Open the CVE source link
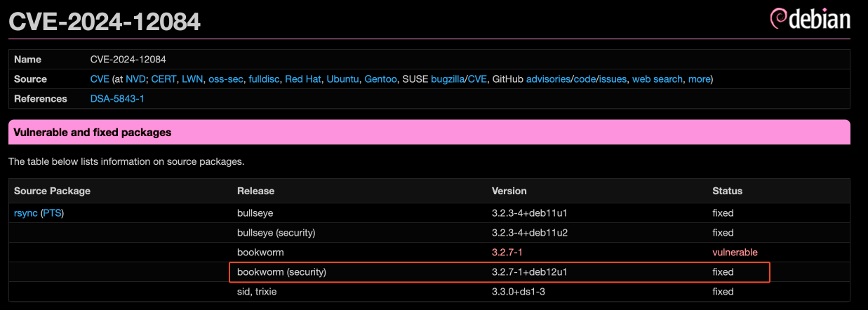 [99, 79]
